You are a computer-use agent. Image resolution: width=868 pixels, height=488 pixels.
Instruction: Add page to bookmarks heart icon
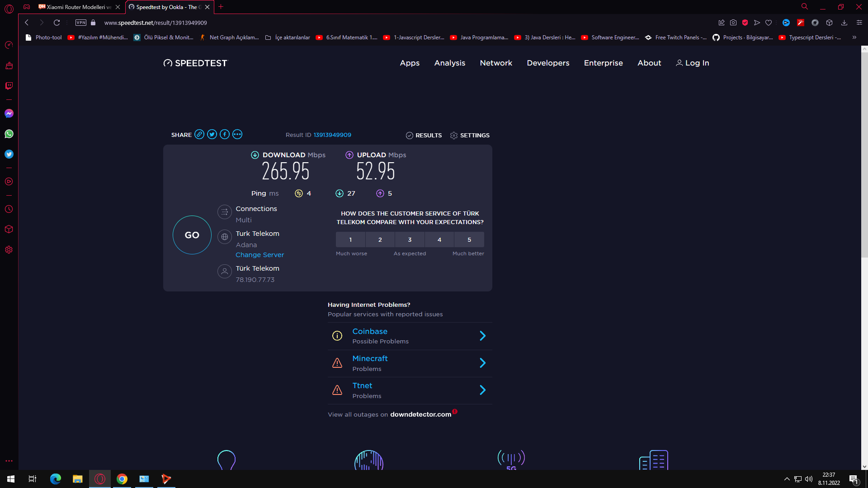click(x=769, y=23)
